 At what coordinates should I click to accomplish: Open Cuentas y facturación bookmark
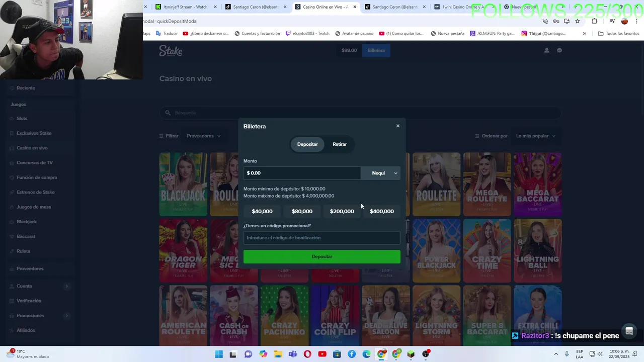[x=257, y=34]
